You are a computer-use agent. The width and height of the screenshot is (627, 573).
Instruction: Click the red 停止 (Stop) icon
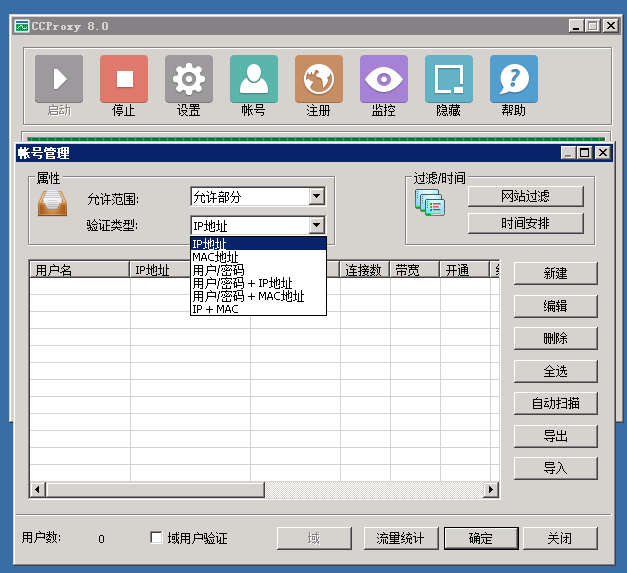(124, 79)
